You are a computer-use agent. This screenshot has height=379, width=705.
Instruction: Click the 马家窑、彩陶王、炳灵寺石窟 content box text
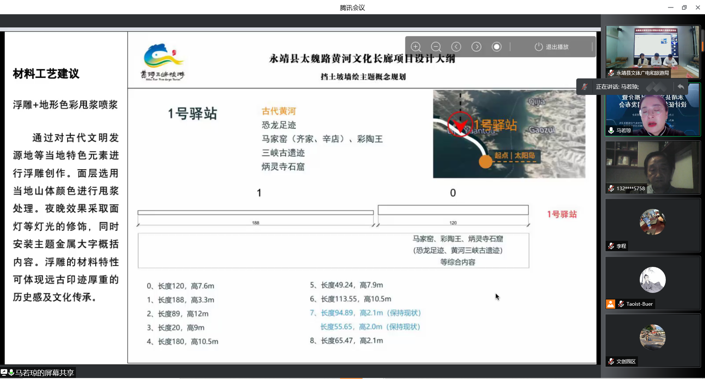tap(458, 250)
